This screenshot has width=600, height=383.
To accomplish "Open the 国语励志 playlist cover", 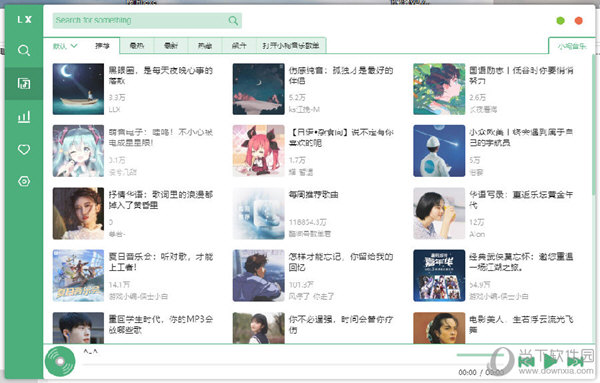I will click(439, 89).
